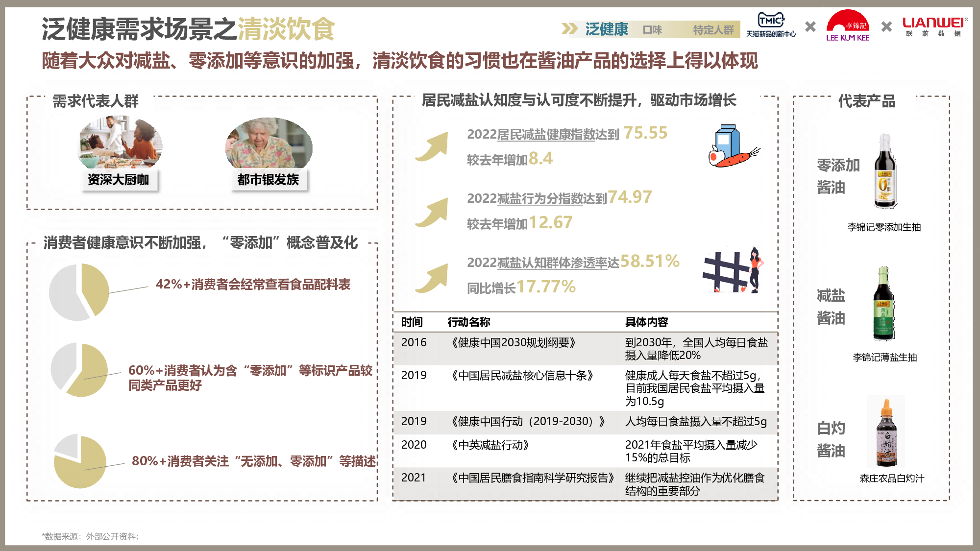Click the Lee Kum Kee logo
Image resolution: width=980 pixels, height=551 pixels.
tap(847, 25)
